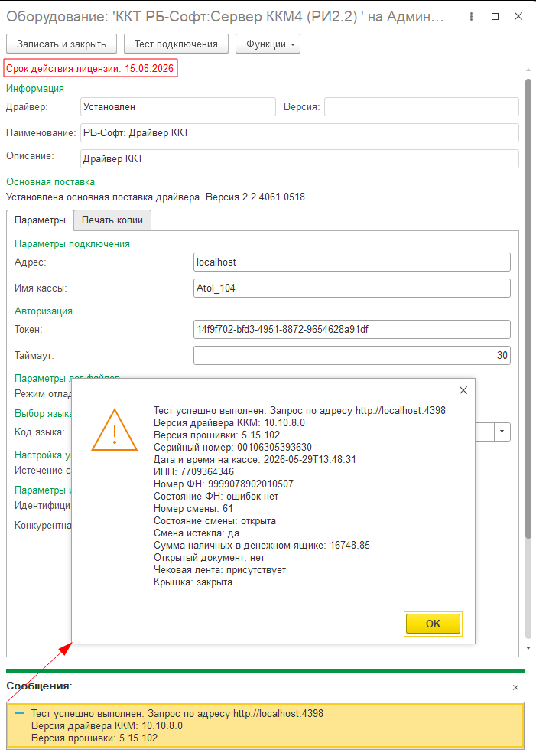Expand the Код языка dropdown arrow
Image resolution: width=536 pixels, height=756 pixels.
(x=502, y=432)
